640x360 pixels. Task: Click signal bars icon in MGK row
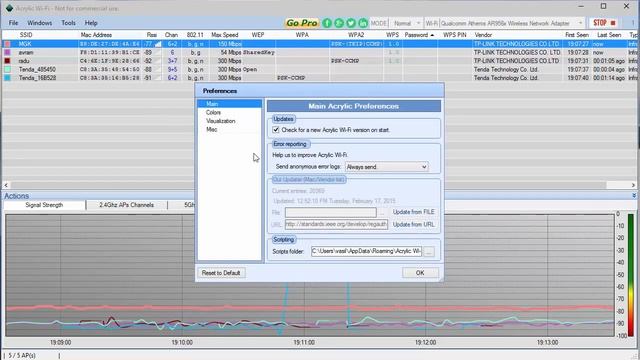(158, 44)
